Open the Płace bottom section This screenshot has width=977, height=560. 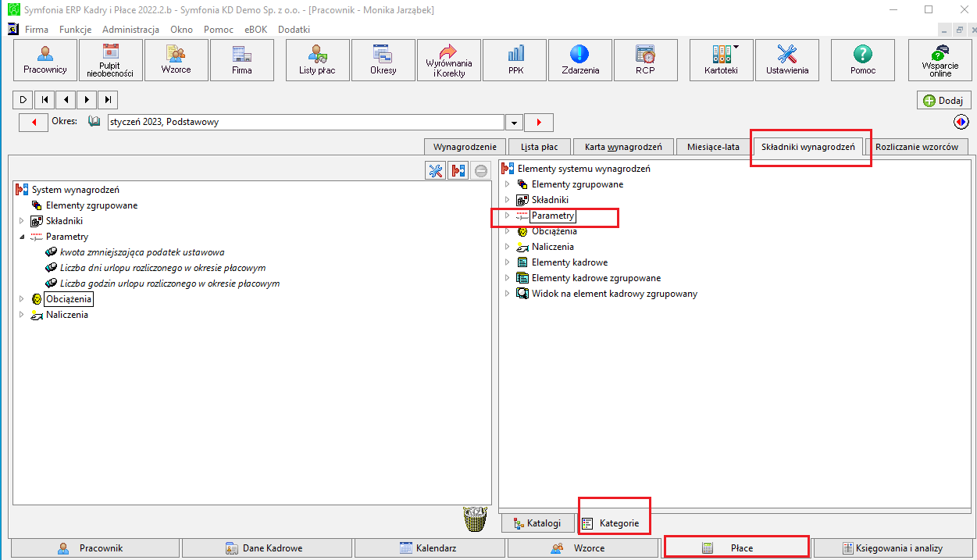click(736, 548)
